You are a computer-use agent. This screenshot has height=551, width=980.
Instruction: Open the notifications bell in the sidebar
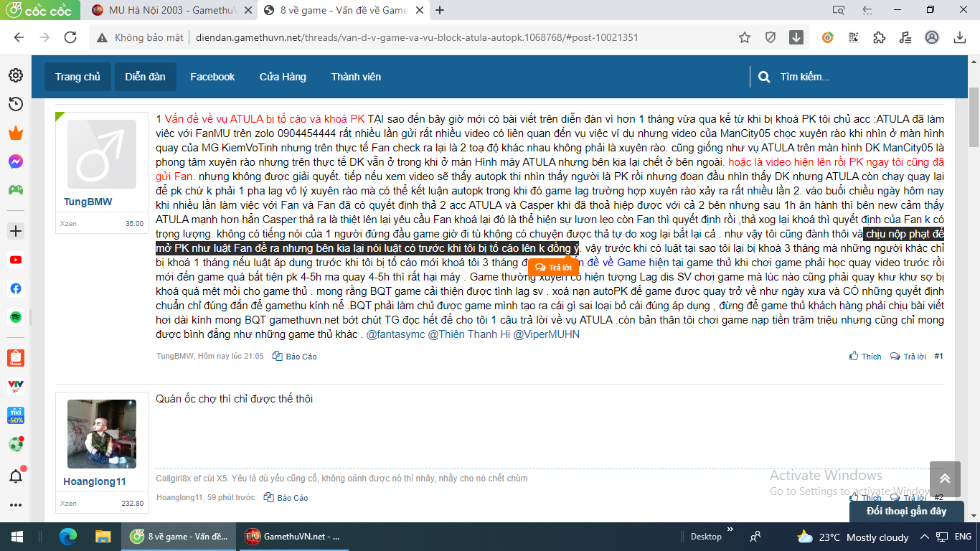point(15,476)
